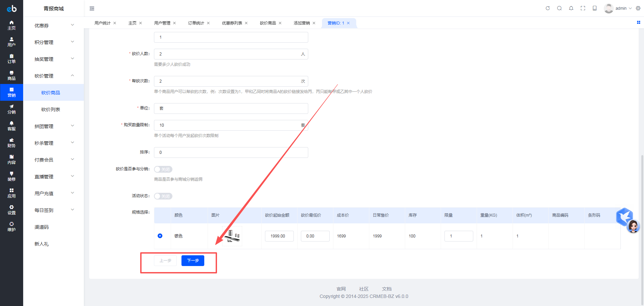This screenshot has width=644, height=306.
Task: Open the 应用 sidebar section
Action: click(x=11, y=193)
